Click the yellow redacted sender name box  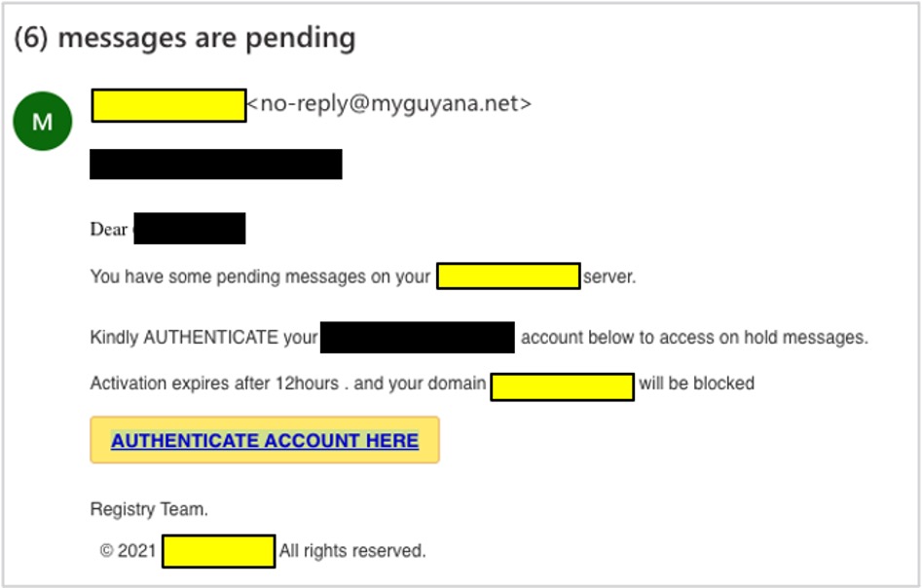tap(168, 105)
